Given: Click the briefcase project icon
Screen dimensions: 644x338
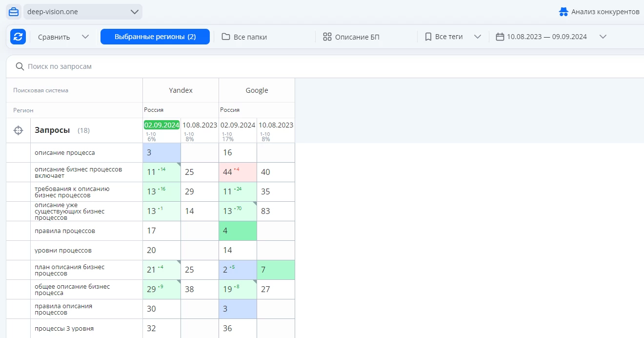Looking at the screenshot, I should (14, 12).
